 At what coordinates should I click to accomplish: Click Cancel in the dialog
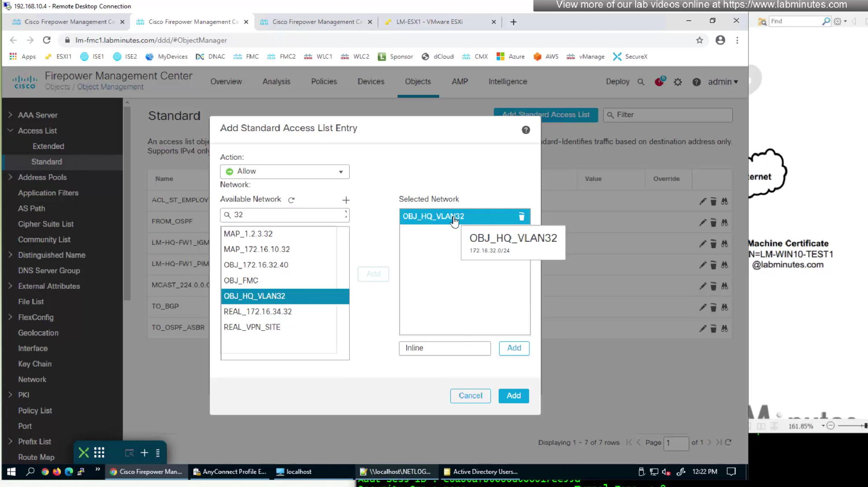coord(470,396)
